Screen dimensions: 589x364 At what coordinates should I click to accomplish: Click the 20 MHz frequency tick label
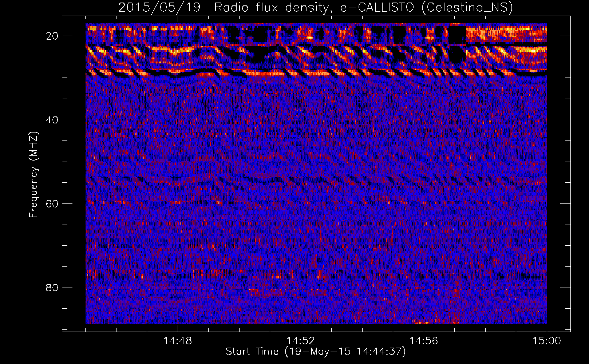[52, 36]
